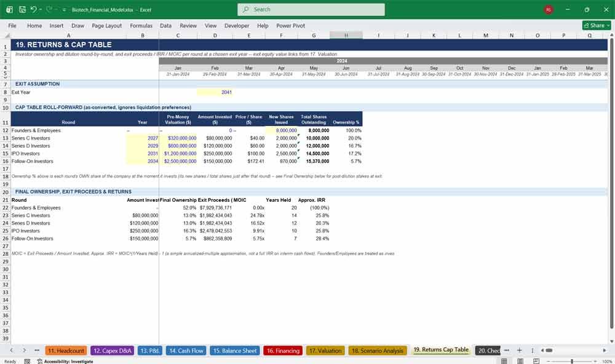This screenshot has width=615, height=364.
Task: Open the 18. Scenario Analysis tab
Action: pyautogui.click(x=378, y=350)
